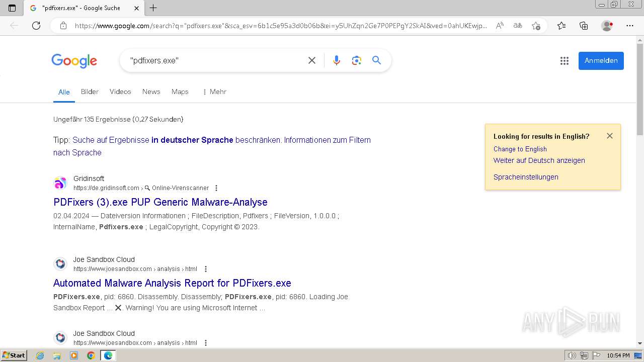Open the browser profile icon
Image resolution: width=644 pixels, height=362 pixels.
(x=607, y=26)
